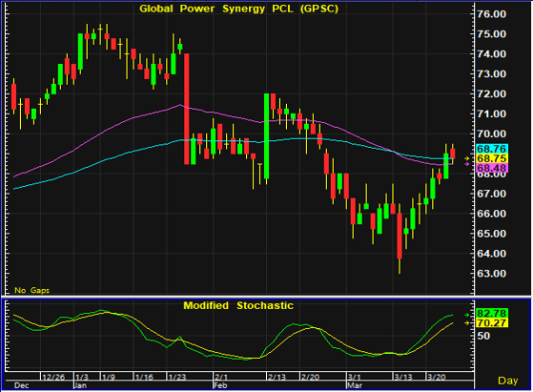
Task: Click the 75.00 price axis label
Action: click(x=492, y=34)
